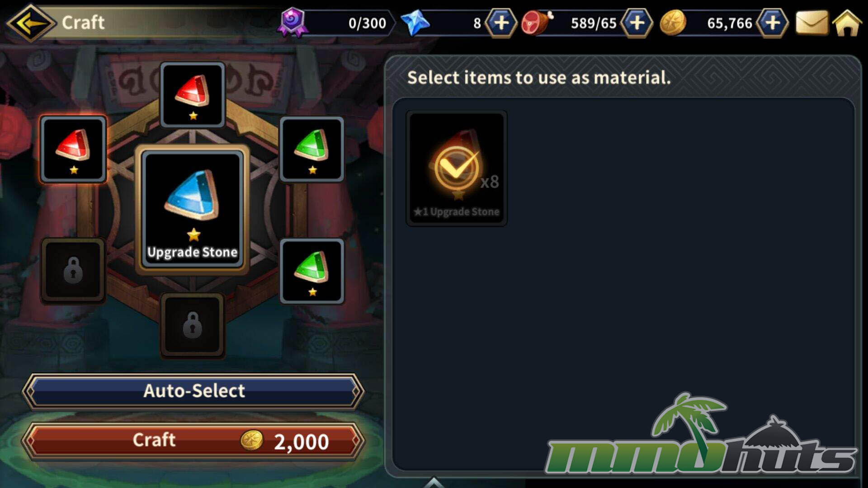Open the mailbox envelope icon
The height and width of the screenshot is (488, 868).
coord(811,23)
